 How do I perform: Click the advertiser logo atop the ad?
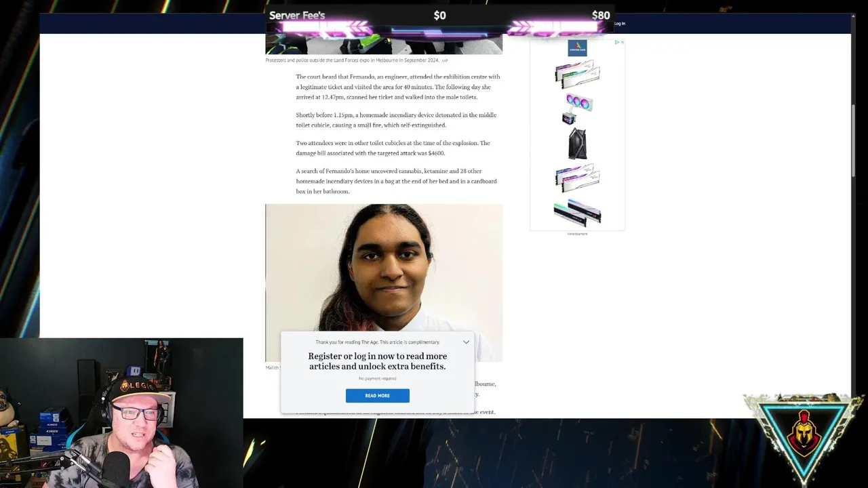pyautogui.click(x=577, y=48)
